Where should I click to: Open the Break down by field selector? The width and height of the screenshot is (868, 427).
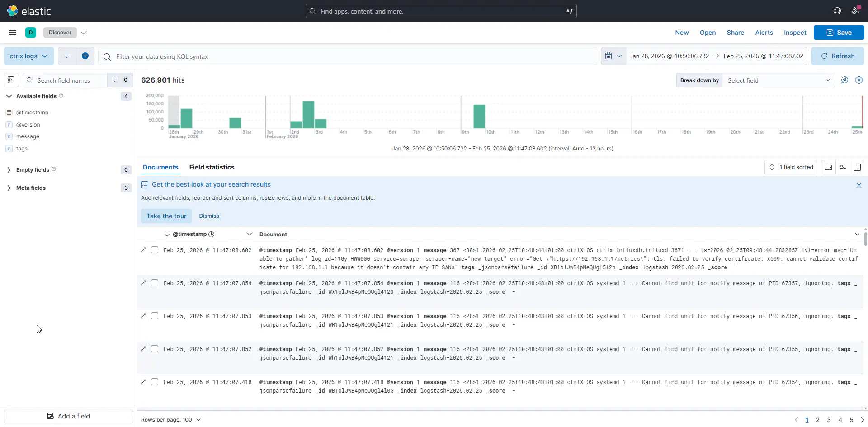(778, 80)
